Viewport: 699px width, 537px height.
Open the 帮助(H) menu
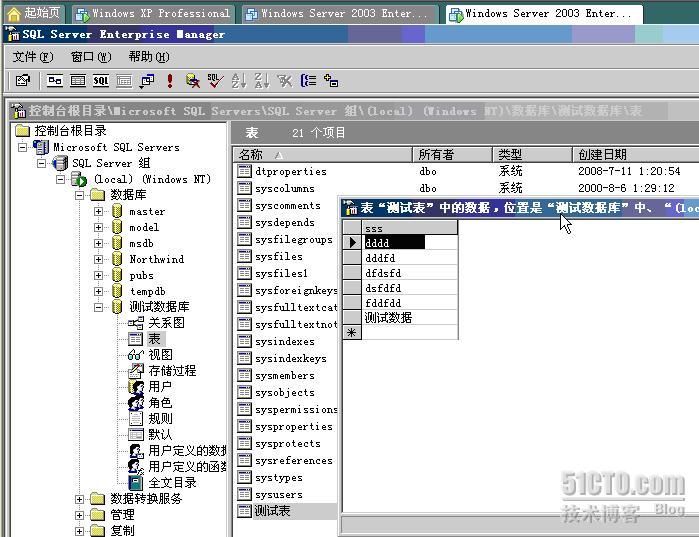(149, 57)
